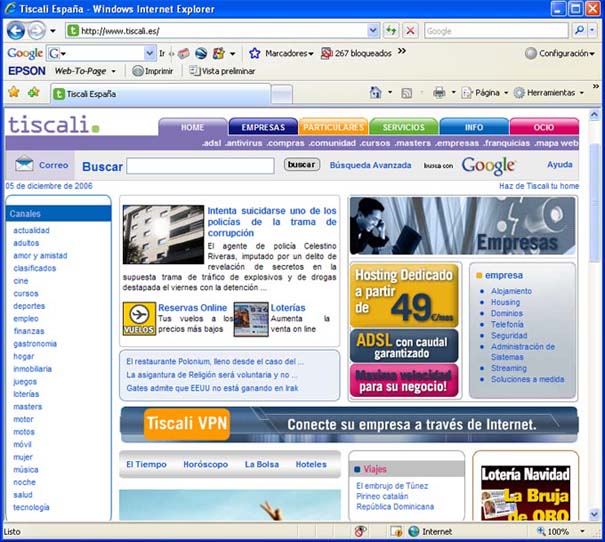Open the Pirineo catalán travel link
This screenshot has width=605, height=542.
click(382, 496)
